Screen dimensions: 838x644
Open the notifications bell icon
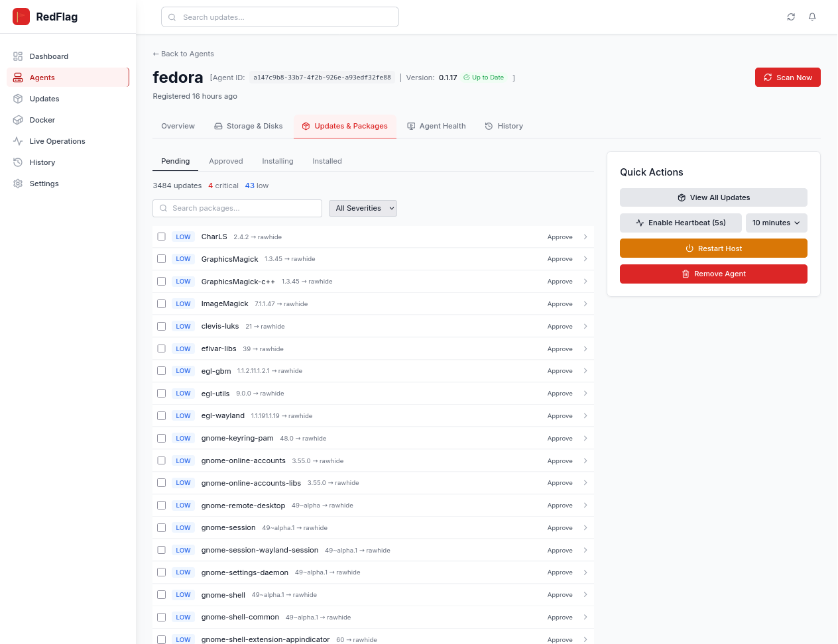(x=812, y=17)
